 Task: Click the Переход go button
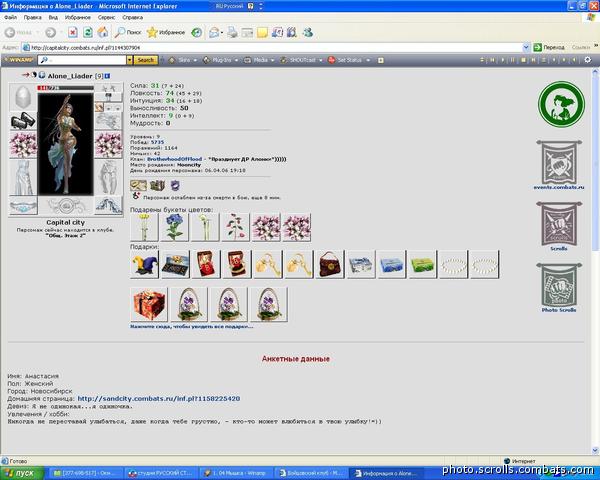click(x=549, y=47)
